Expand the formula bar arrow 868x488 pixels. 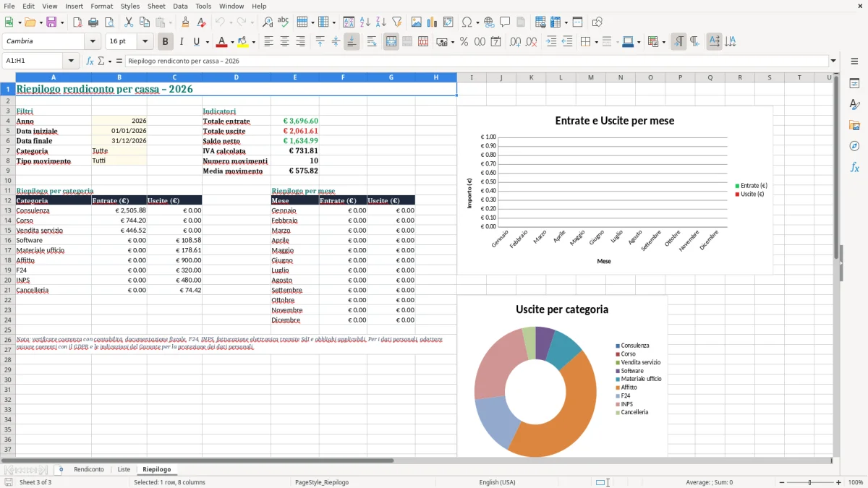(833, 61)
